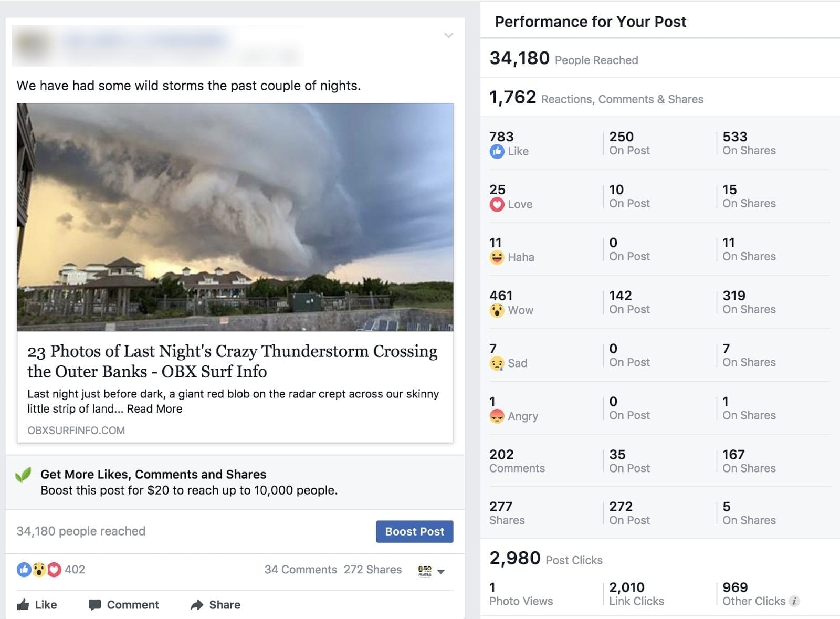
Task: Open the dropdown arrow beside the 50 Years badge
Action: click(440, 571)
